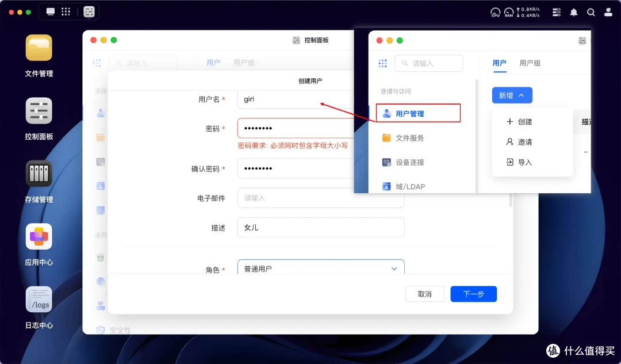
Task: Switch to the 用户组 tab in inset window
Action: pyautogui.click(x=530, y=63)
